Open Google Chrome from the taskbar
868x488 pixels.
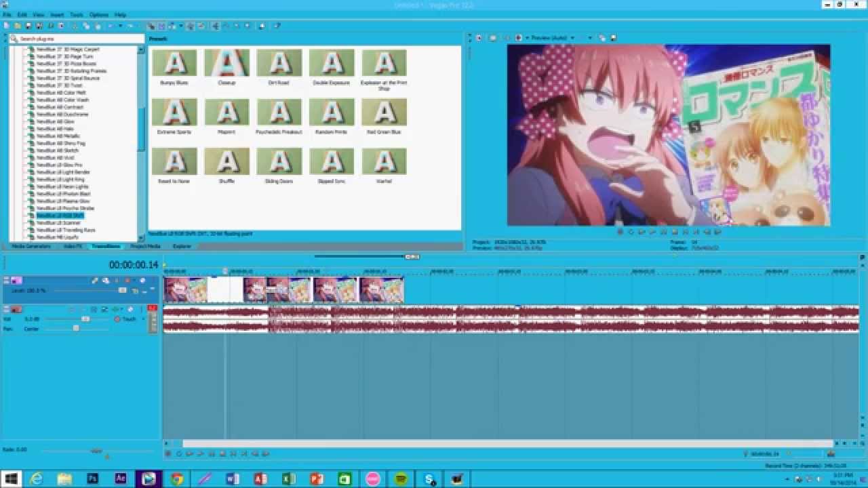click(177, 479)
